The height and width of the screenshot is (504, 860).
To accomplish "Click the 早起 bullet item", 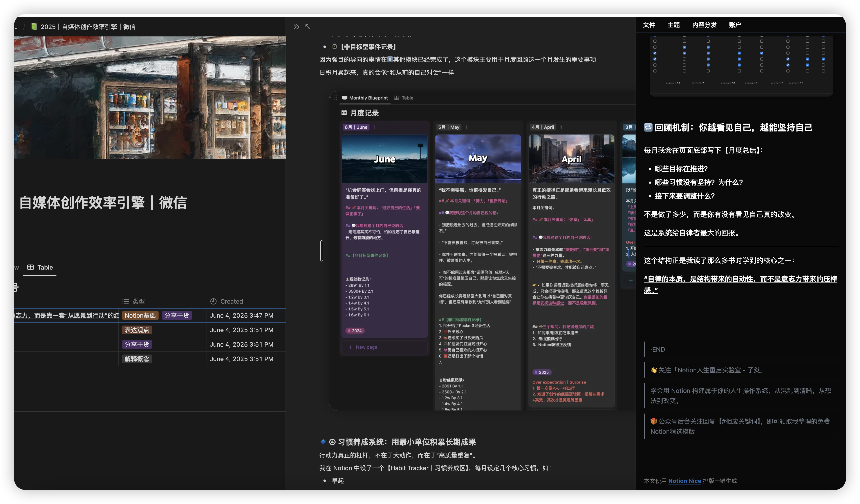I will [x=338, y=481].
